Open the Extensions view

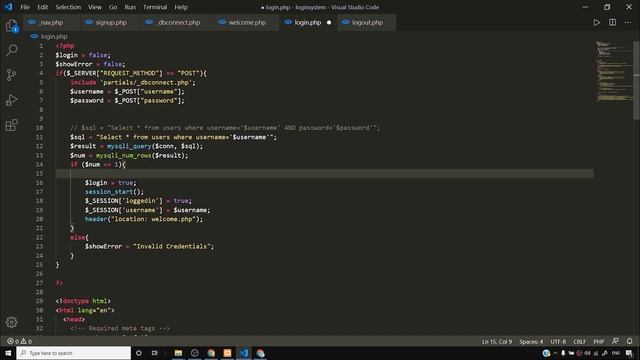11,125
